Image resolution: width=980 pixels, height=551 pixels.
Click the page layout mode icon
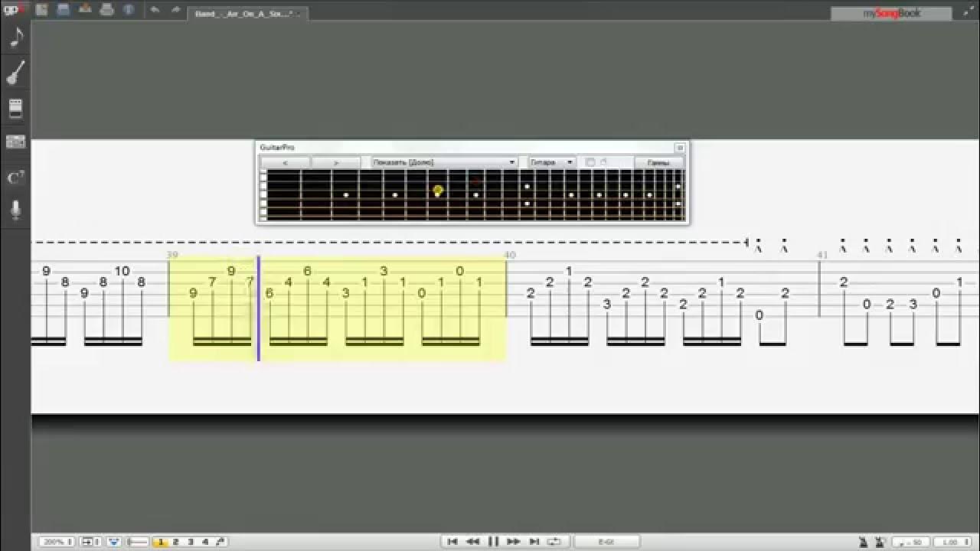[x=90, y=542]
